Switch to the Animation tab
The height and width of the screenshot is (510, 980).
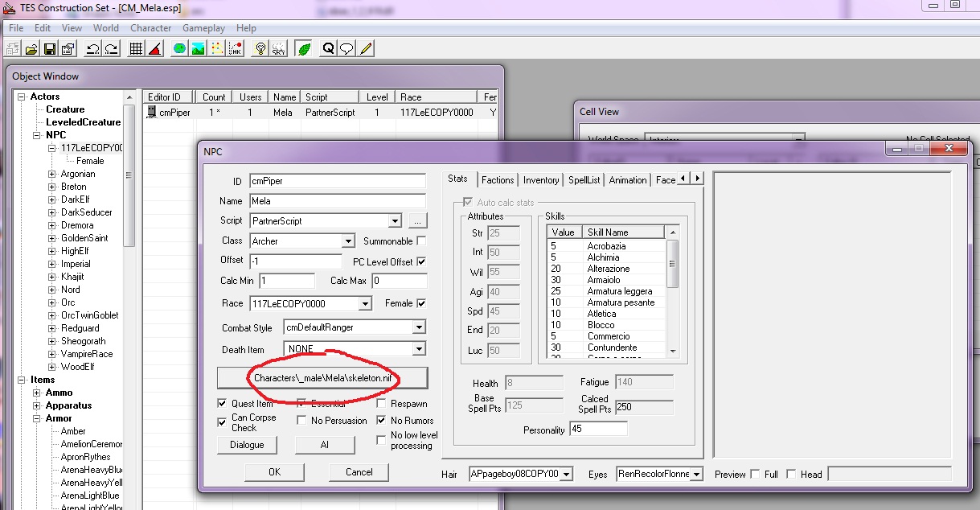tap(628, 180)
